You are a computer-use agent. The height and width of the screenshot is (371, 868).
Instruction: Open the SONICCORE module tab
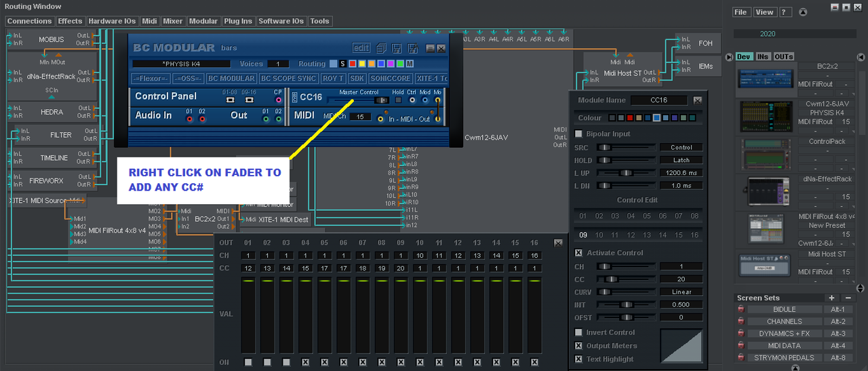390,79
